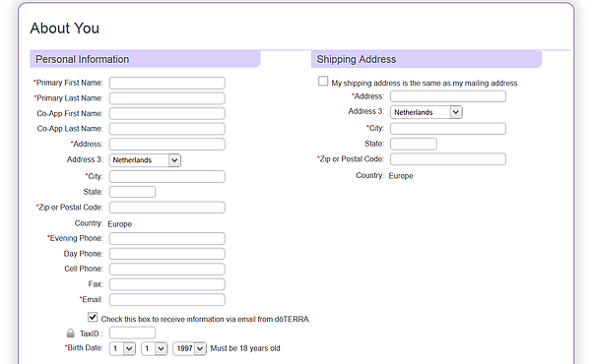The image size is (591, 364).
Task: Click the 'Must be 18 years old' note
Action: pyautogui.click(x=245, y=348)
